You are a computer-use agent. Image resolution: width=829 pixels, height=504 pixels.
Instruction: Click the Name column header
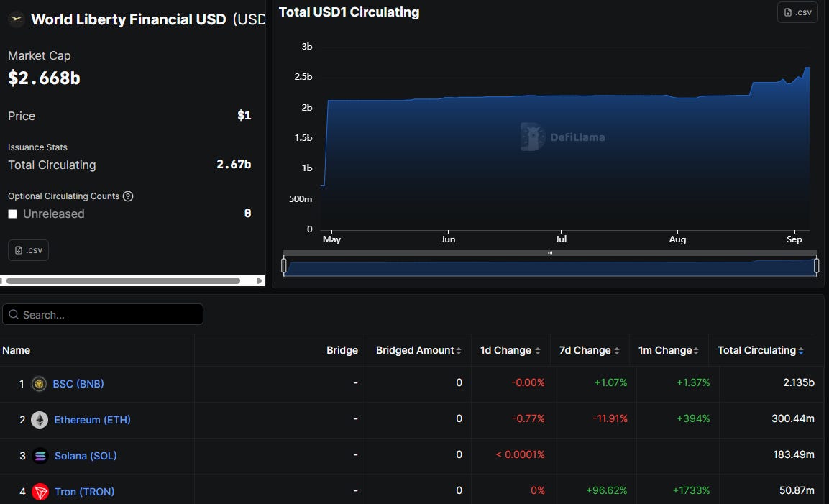tap(16, 350)
